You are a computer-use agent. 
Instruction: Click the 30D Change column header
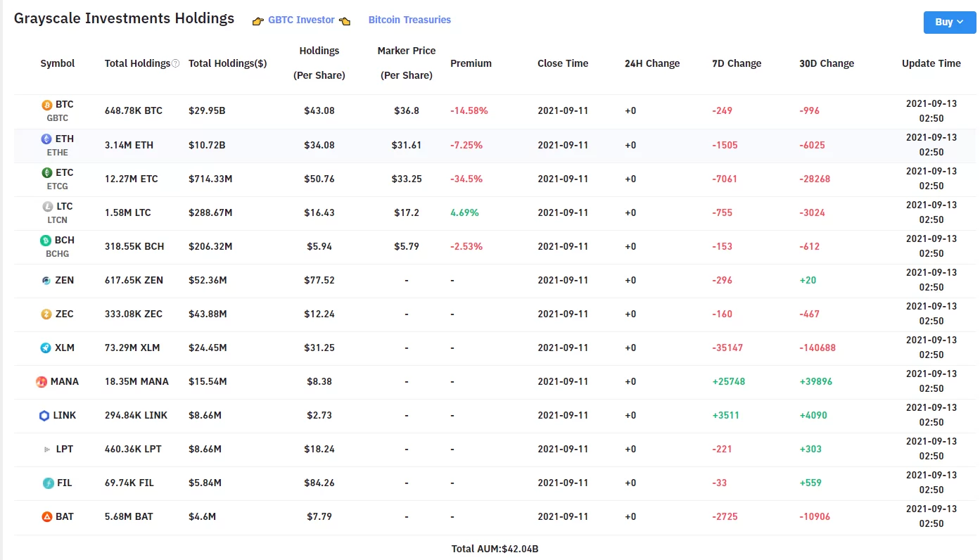(827, 63)
